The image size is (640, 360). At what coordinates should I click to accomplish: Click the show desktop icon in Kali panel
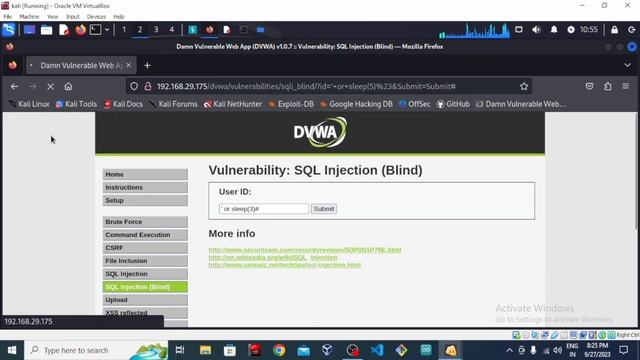point(29,29)
